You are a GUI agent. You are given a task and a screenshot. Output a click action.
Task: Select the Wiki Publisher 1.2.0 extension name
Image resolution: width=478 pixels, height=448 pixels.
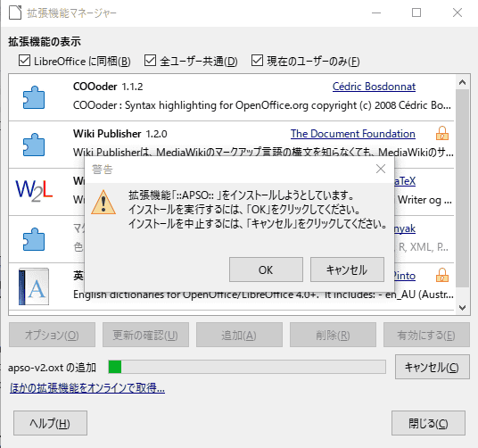[x=120, y=134]
